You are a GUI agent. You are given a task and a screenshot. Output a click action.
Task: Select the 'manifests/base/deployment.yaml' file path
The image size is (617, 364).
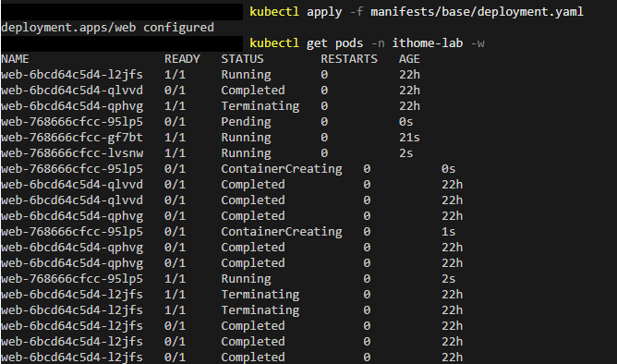477,12
